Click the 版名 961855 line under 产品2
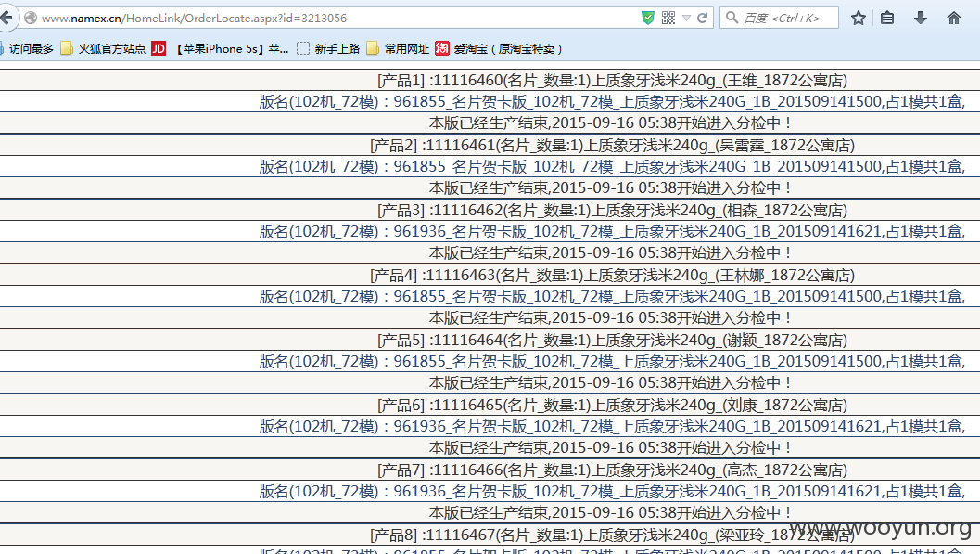The image size is (980, 554). click(x=612, y=167)
